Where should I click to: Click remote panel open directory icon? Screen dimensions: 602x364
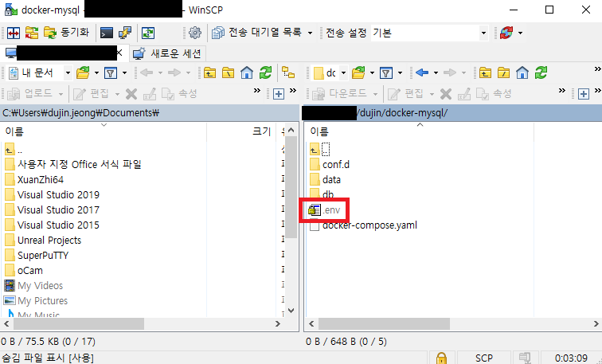[x=358, y=72]
